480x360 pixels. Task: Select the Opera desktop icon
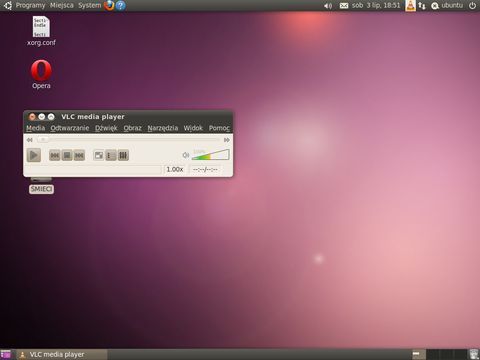click(x=41, y=74)
